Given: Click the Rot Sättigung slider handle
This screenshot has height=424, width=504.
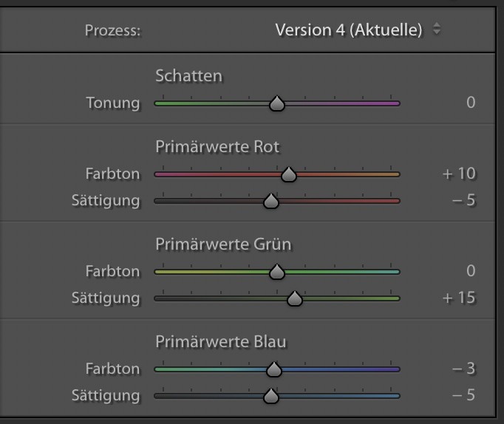Looking at the screenshot, I should coord(271,201).
